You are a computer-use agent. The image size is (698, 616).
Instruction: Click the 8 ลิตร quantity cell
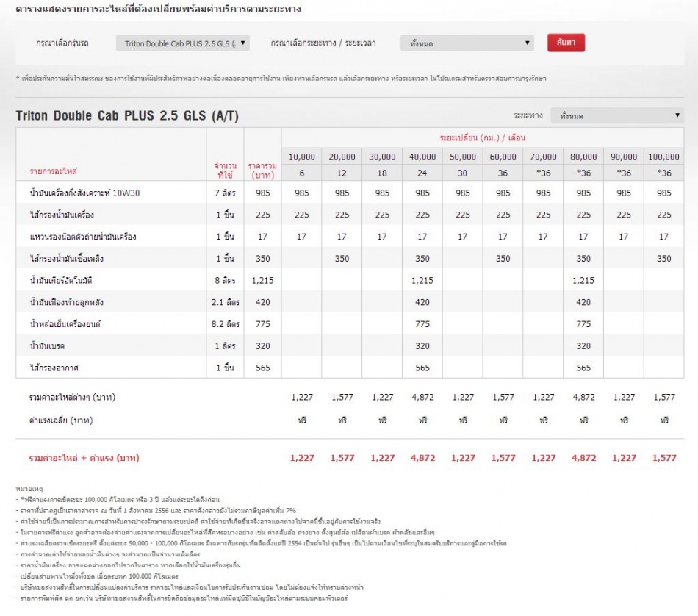coord(226,280)
